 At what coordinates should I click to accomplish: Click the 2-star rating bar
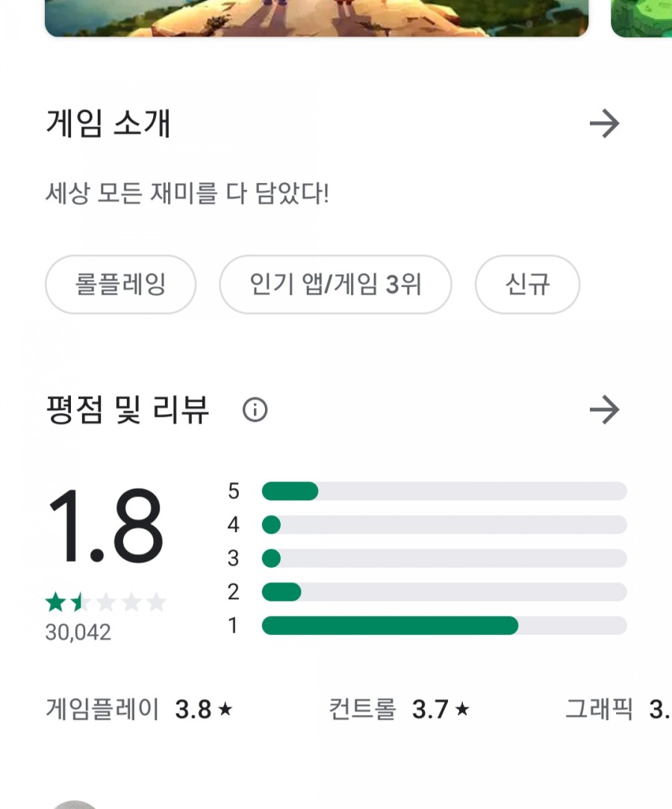point(443,592)
